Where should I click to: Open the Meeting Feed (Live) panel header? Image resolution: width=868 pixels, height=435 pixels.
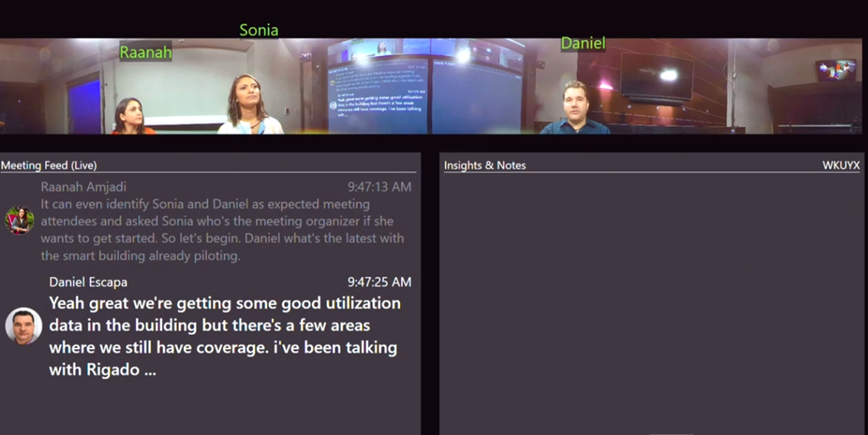pyautogui.click(x=48, y=165)
